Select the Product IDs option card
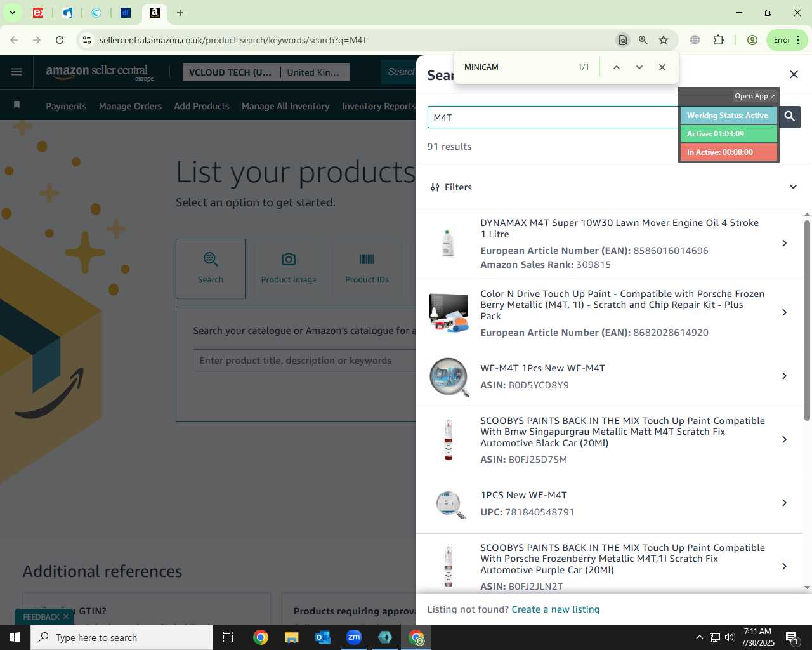The width and height of the screenshot is (812, 650). (367, 269)
